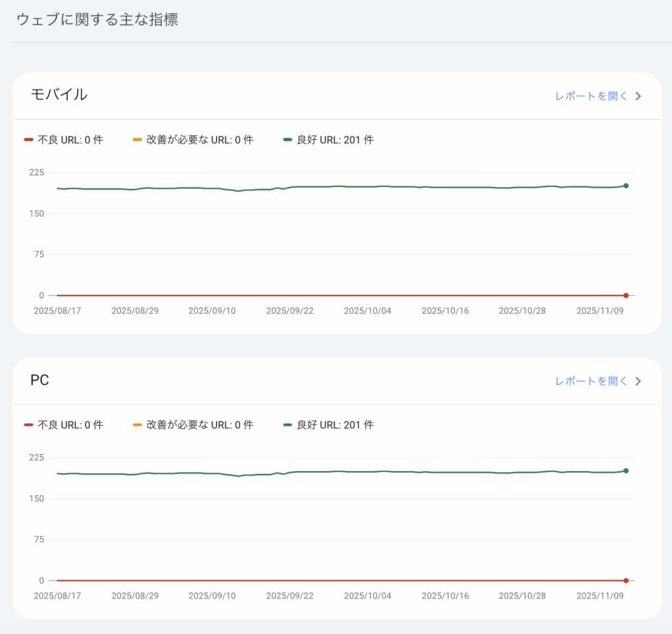Click green endpoint dot on PC chart
The height and width of the screenshot is (634, 672).
[626, 471]
